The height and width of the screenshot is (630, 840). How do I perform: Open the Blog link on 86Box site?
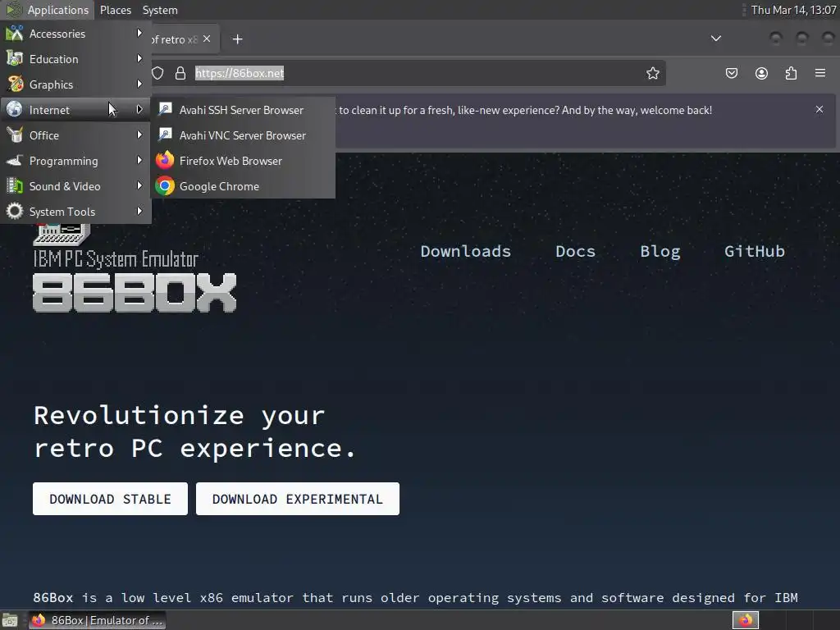[660, 251]
